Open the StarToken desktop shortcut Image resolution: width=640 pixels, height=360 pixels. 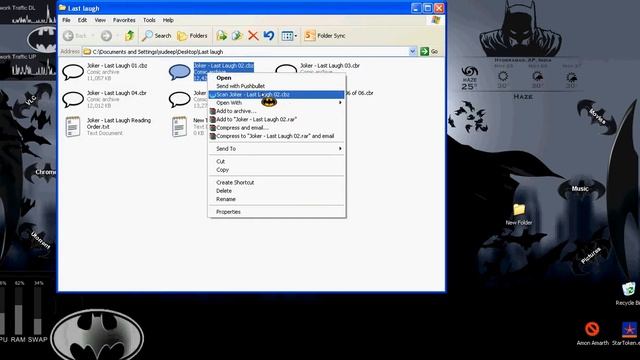tap(628, 333)
